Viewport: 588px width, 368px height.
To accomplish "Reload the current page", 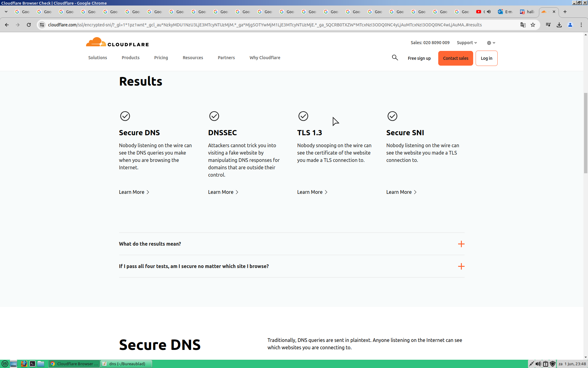I will tap(29, 25).
